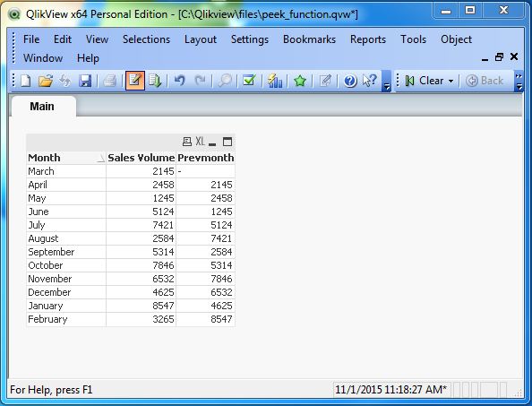This screenshot has width=532, height=406.
Task: Open the File menu
Action: pos(31,39)
